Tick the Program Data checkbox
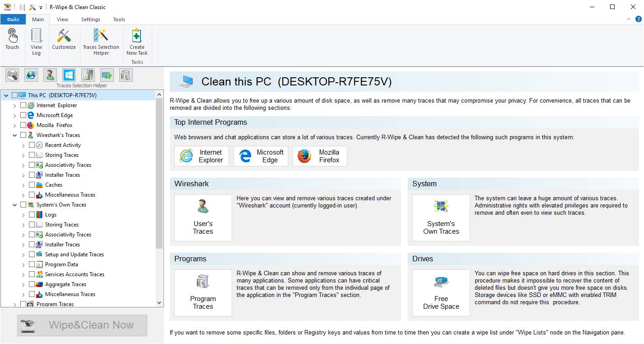 [32, 264]
